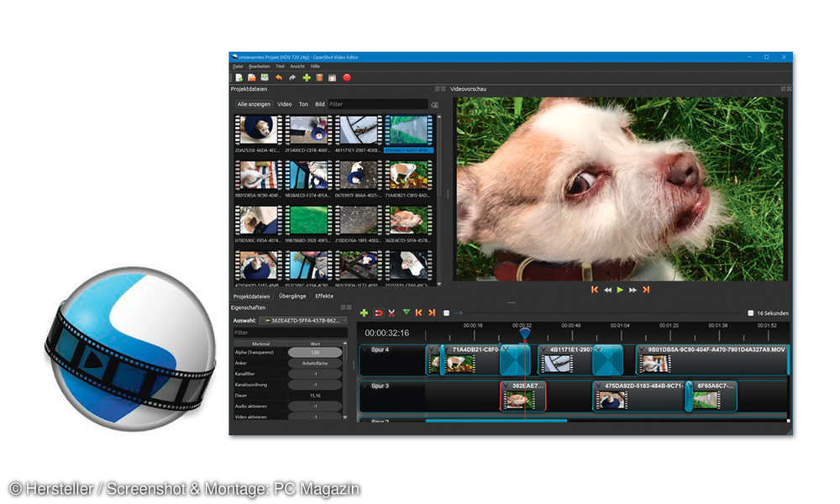Save the project using the Save icon
Viewport: 840px width, 504px height.
(x=264, y=77)
